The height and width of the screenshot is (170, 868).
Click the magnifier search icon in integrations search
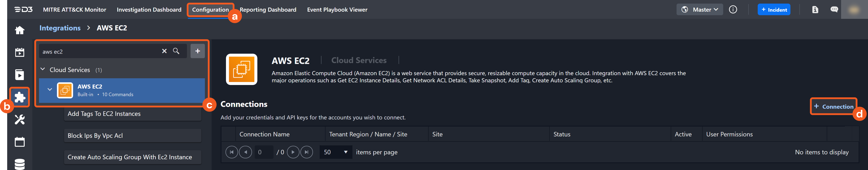[176, 51]
